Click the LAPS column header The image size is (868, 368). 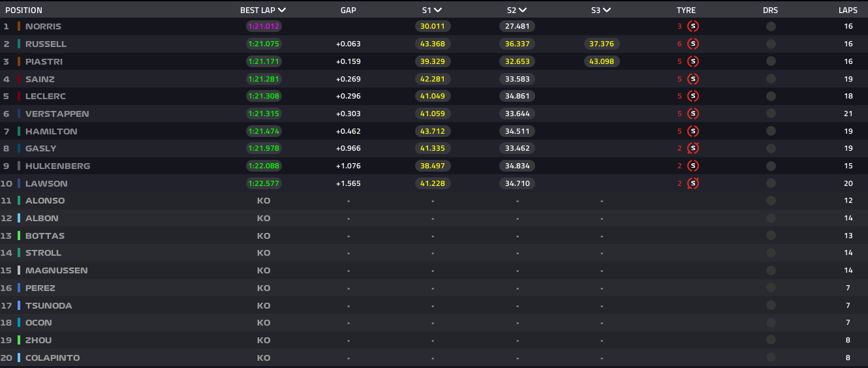848,10
